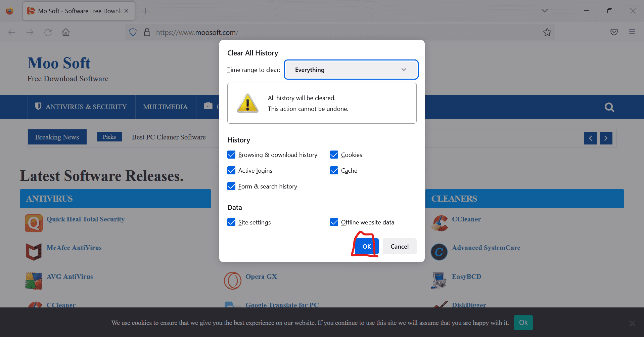
Task: Click the CCleaner icon under Cleaners
Action: pyautogui.click(x=439, y=223)
